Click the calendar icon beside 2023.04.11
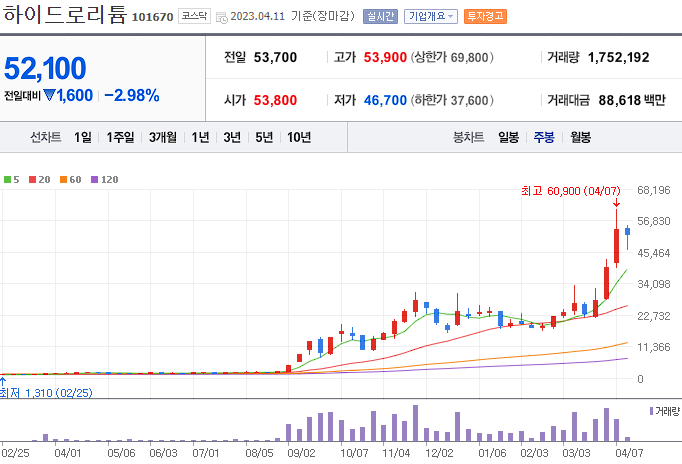Viewport: 682px width, 464px height. point(222,18)
